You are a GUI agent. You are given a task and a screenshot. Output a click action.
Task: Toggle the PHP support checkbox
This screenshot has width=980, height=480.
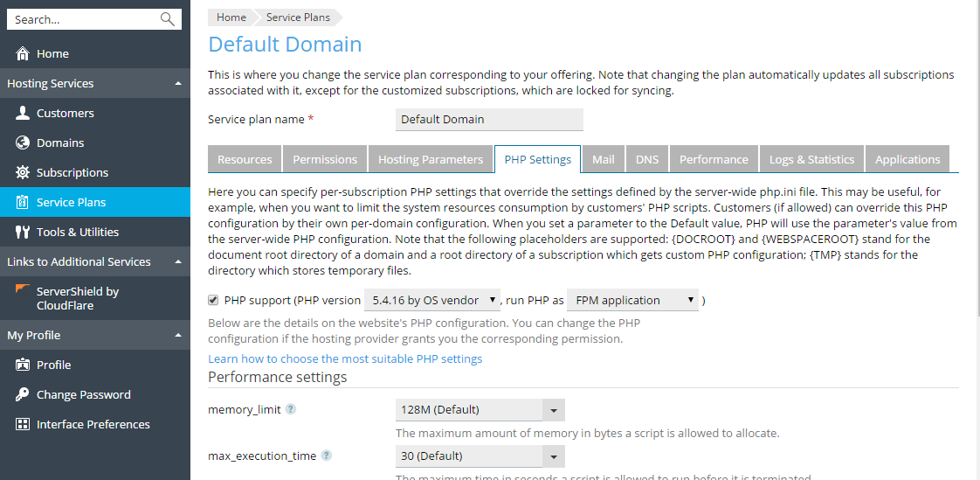pos(213,300)
